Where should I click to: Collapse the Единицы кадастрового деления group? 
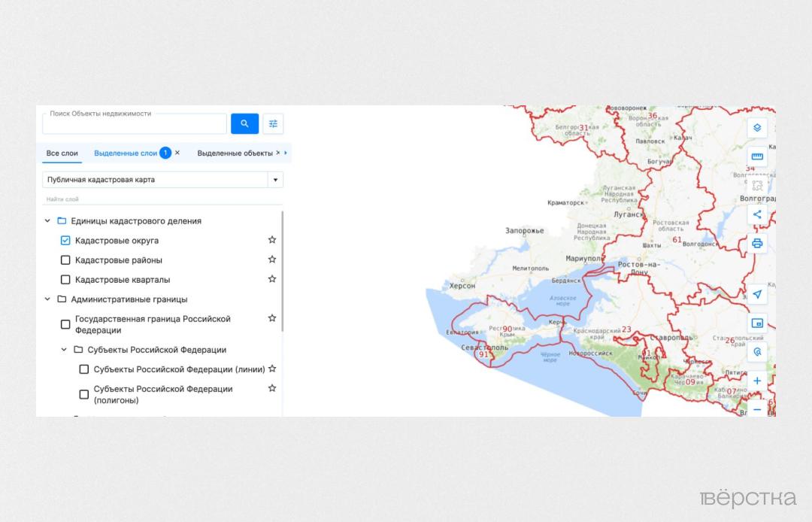click(48, 221)
